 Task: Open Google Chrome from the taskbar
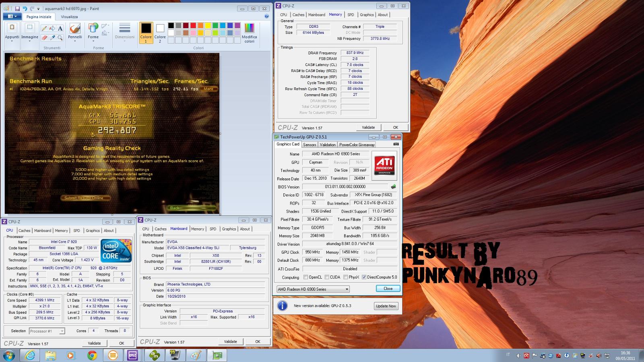pos(92,356)
